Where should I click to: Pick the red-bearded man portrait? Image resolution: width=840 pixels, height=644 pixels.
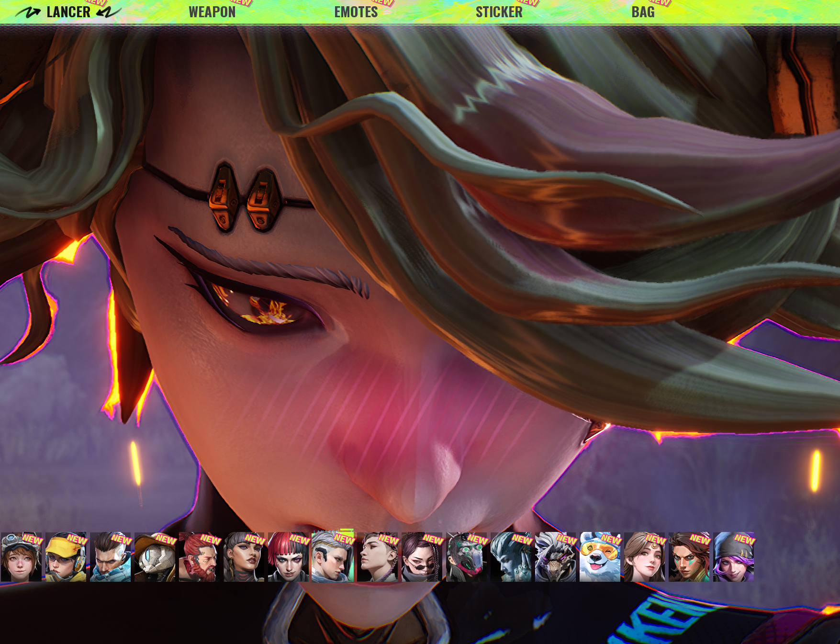click(x=199, y=557)
